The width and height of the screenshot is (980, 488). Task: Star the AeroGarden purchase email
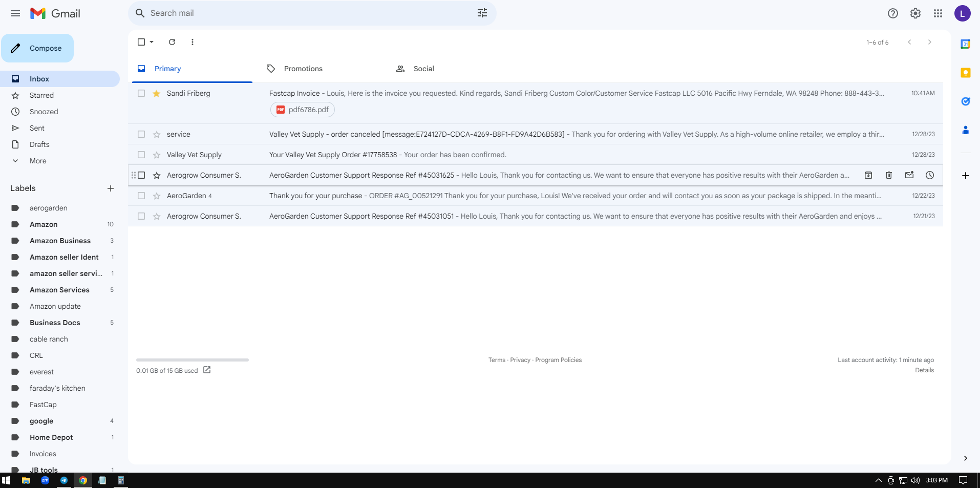[157, 196]
